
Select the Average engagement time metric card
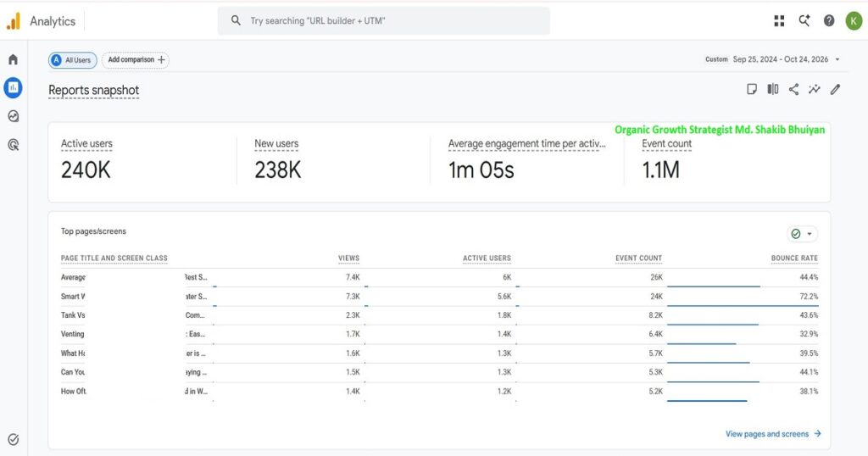(526, 159)
